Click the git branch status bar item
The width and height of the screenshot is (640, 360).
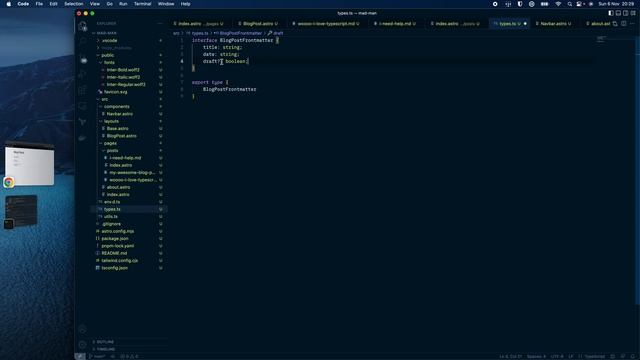97,356
